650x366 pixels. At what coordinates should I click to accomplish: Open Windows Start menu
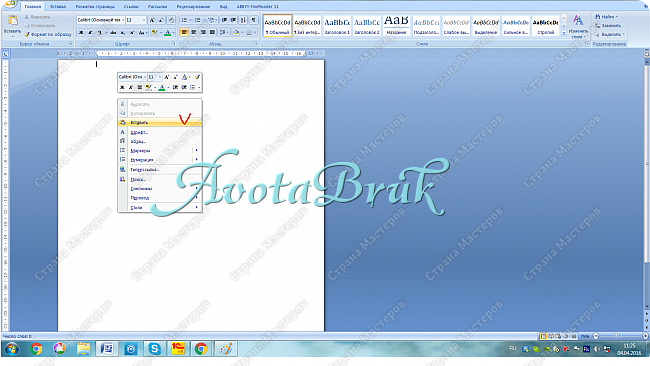12,349
